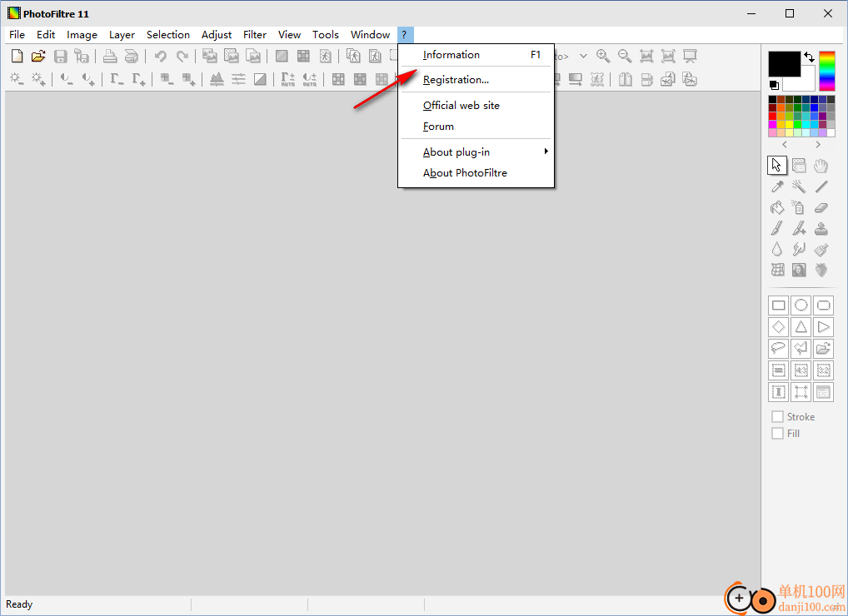848x616 pixels.
Task: Select the Polygon selection shape
Action: tap(801, 349)
